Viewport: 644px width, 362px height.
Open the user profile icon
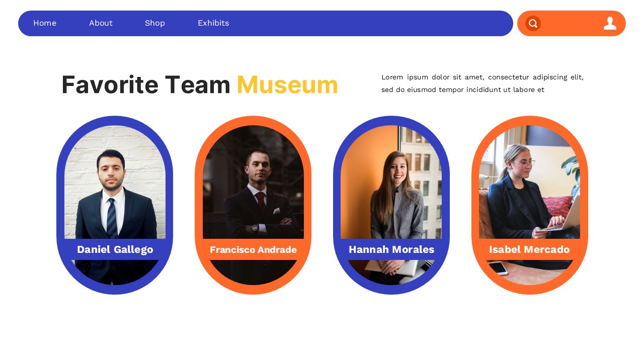[610, 23]
